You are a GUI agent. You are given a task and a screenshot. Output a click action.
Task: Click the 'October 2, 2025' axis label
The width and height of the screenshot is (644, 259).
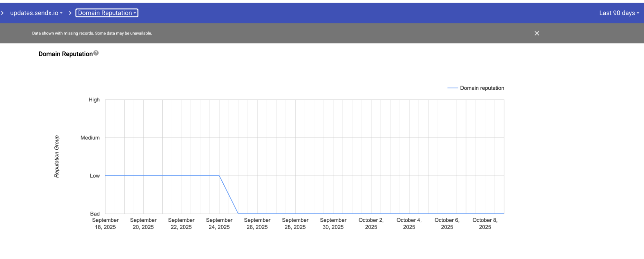[371, 224]
